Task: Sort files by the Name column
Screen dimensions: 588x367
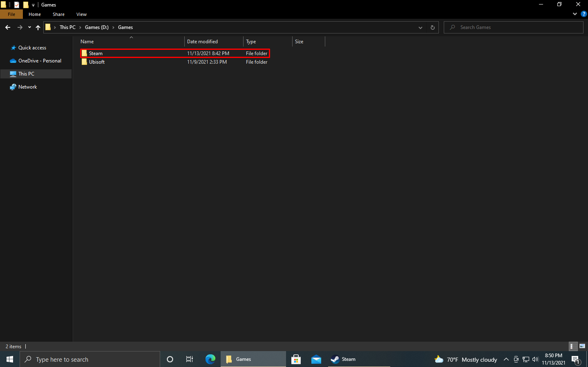Action: tap(131, 42)
